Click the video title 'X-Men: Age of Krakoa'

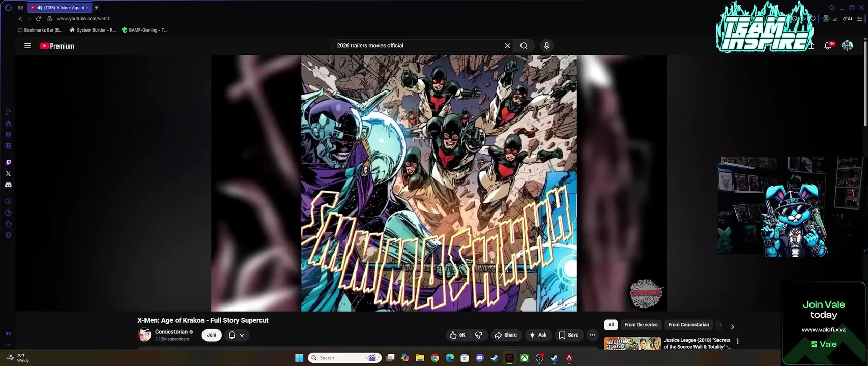click(x=203, y=320)
